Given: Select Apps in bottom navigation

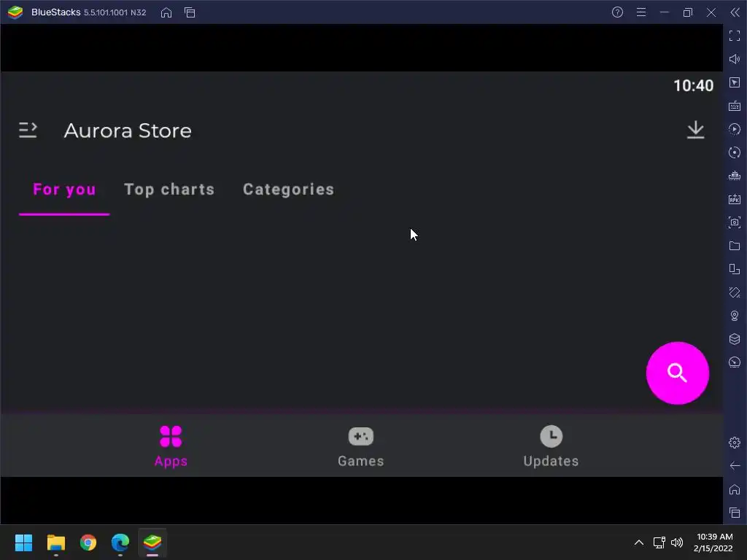Looking at the screenshot, I should (171, 446).
